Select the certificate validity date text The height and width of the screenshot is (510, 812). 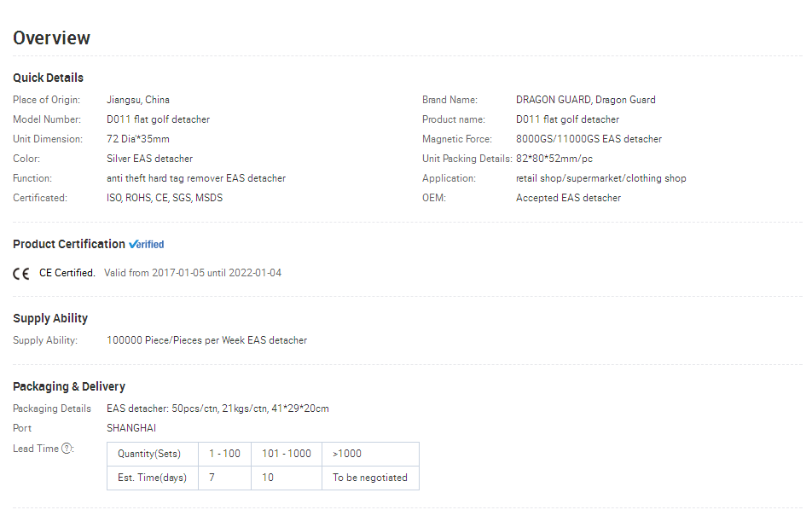(x=193, y=273)
